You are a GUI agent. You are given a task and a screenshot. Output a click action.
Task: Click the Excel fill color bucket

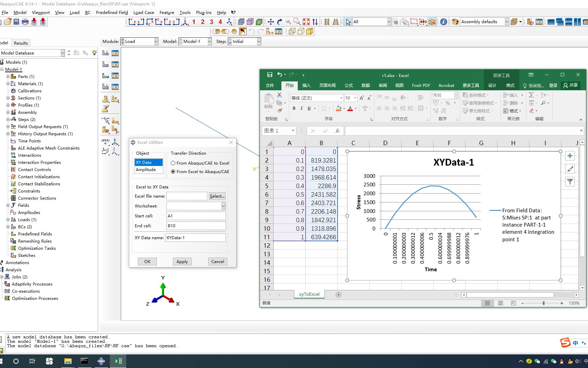339,108
